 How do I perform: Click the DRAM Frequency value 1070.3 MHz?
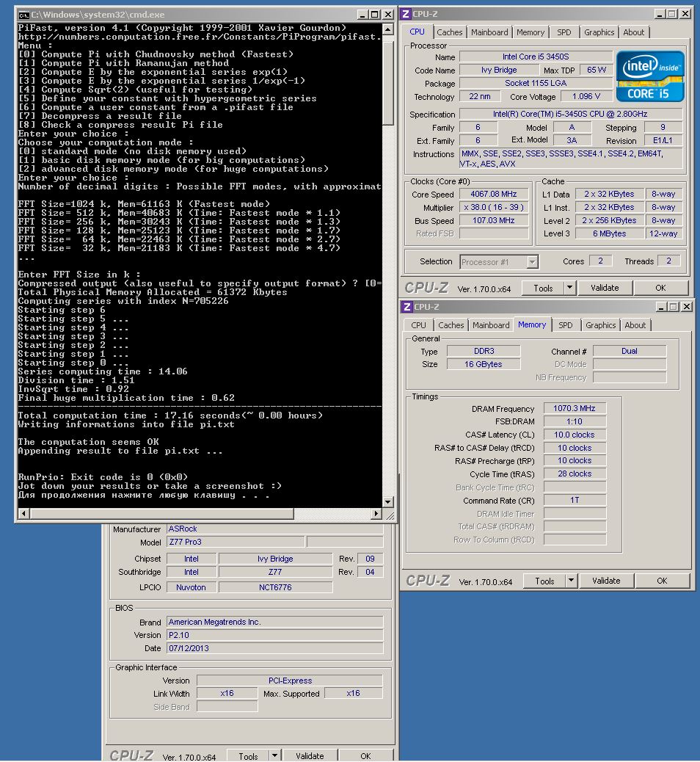click(575, 408)
